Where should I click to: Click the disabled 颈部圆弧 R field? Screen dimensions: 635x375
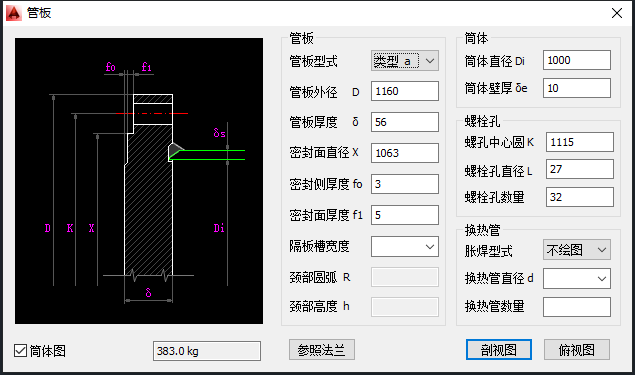click(405, 277)
